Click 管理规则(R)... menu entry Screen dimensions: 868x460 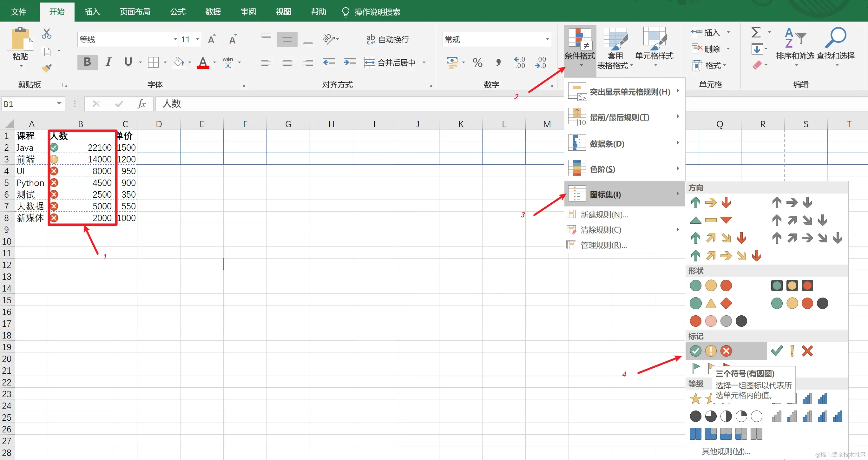pos(603,245)
